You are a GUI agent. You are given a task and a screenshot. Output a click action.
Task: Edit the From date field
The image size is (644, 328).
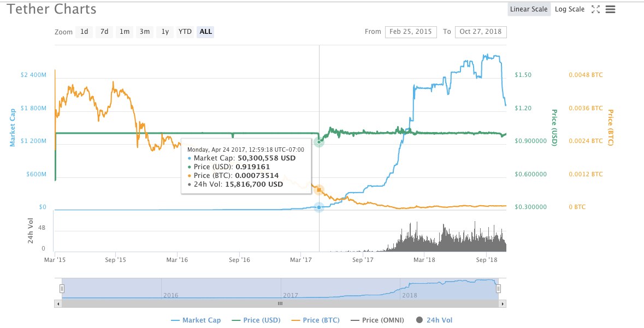pyautogui.click(x=411, y=32)
